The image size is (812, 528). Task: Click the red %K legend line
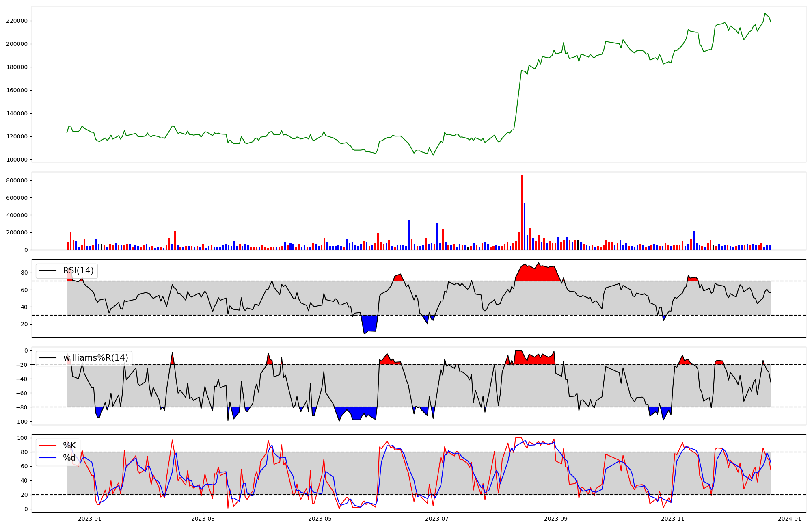(x=47, y=446)
